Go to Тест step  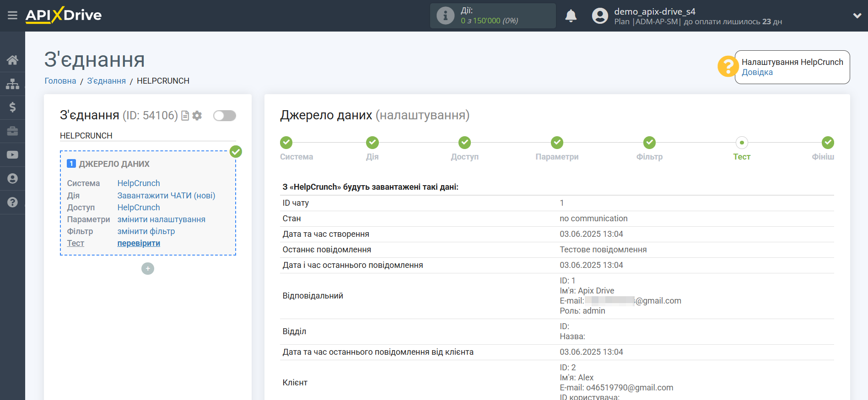click(x=742, y=143)
